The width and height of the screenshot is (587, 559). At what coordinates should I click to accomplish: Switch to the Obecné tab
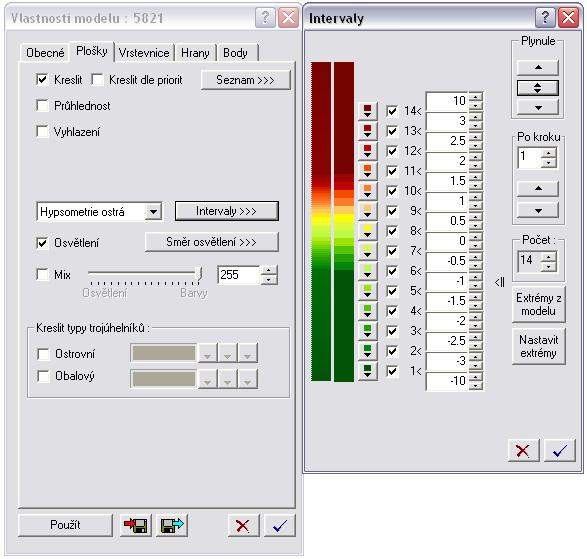45,53
